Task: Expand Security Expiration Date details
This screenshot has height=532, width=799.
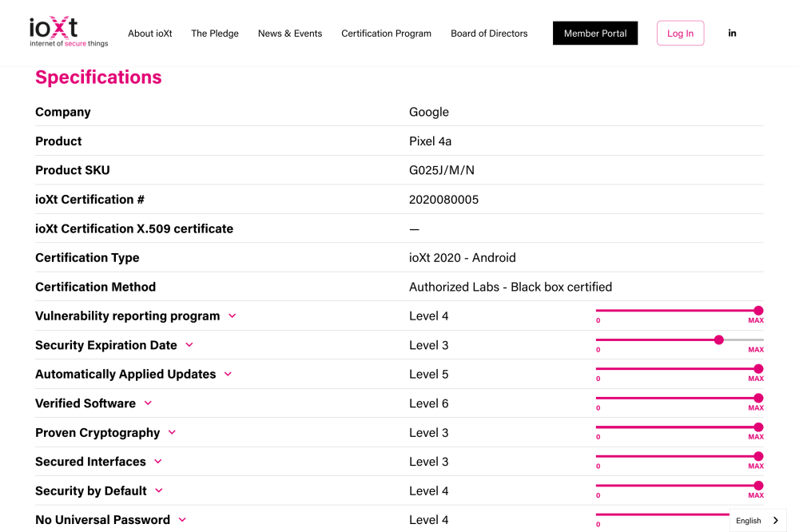Action: pyautogui.click(x=189, y=345)
